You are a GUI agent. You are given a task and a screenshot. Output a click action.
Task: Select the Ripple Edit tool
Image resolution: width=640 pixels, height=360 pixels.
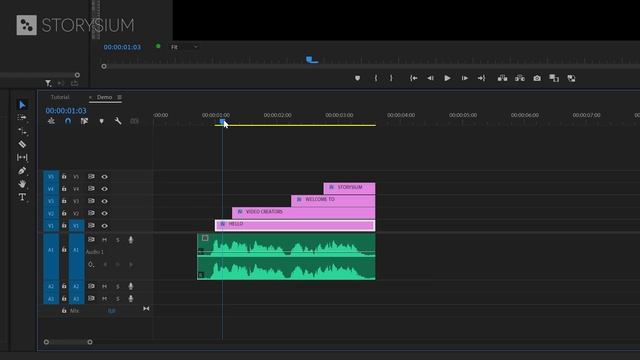[x=22, y=131]
